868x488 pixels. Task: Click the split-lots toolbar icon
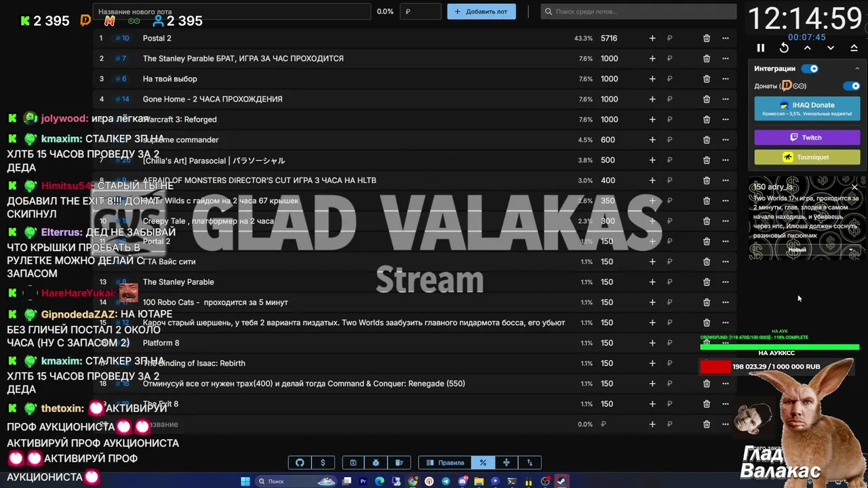(506, 463)
